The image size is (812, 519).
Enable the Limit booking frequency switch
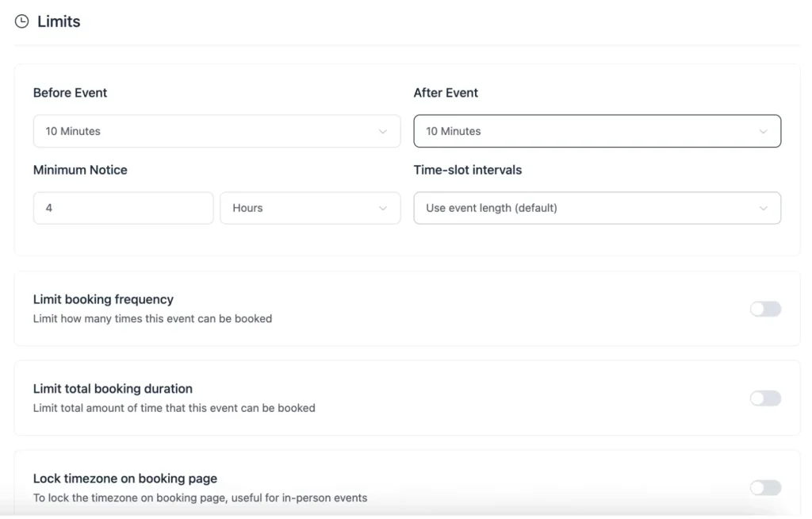(765, 308)
